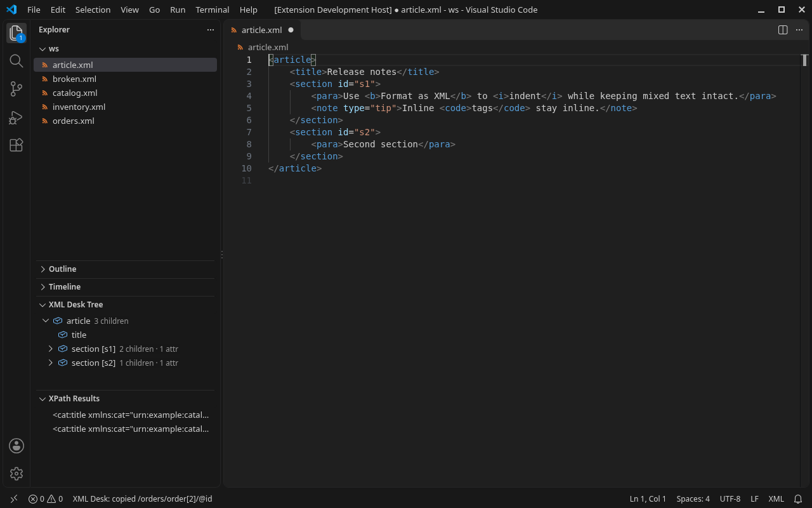
Task: Select the article.xml editor tab
Action: pyautogui.click(x=262, y=30)
